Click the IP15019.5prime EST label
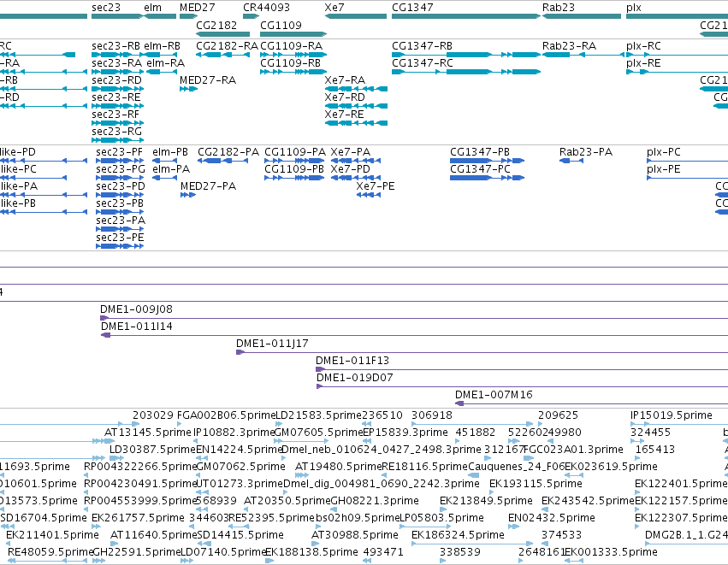Image resolution: width=728 pixels, height=565 pixels. click(672, 415)
